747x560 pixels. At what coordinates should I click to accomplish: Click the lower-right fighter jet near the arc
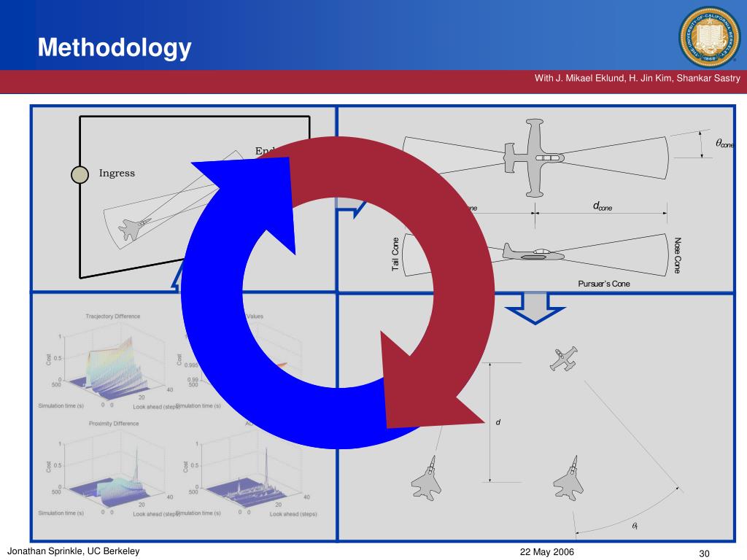click(x=568, y=478)
